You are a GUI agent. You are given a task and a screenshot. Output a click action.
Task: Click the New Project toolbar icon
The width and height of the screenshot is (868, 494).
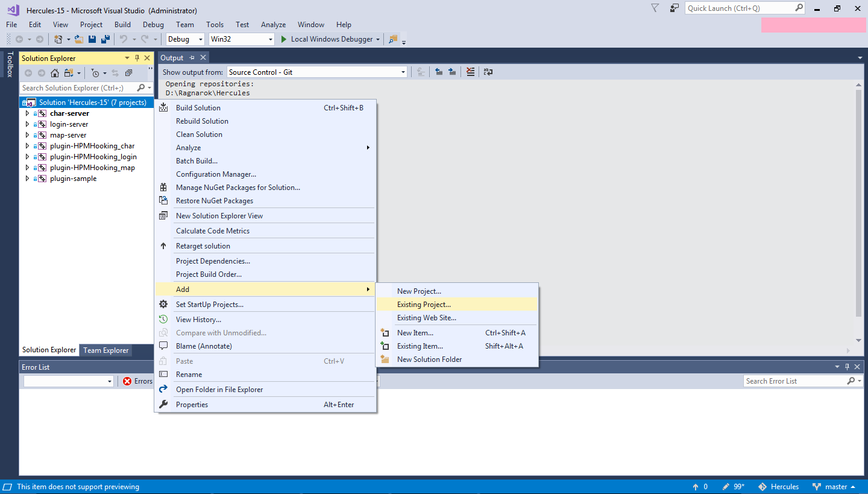pos(58,39)
